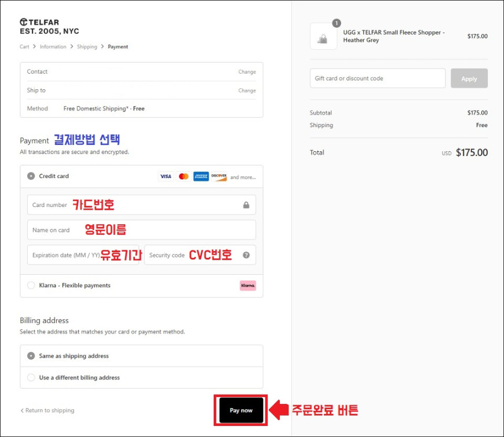Click the product thumbnail of the fleece shopper

tap(323, 37)
